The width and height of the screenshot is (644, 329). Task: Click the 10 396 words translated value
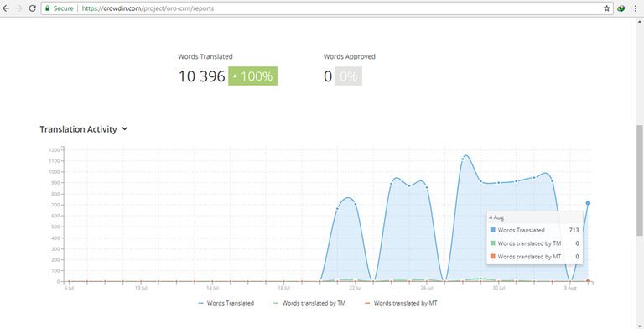201,76
